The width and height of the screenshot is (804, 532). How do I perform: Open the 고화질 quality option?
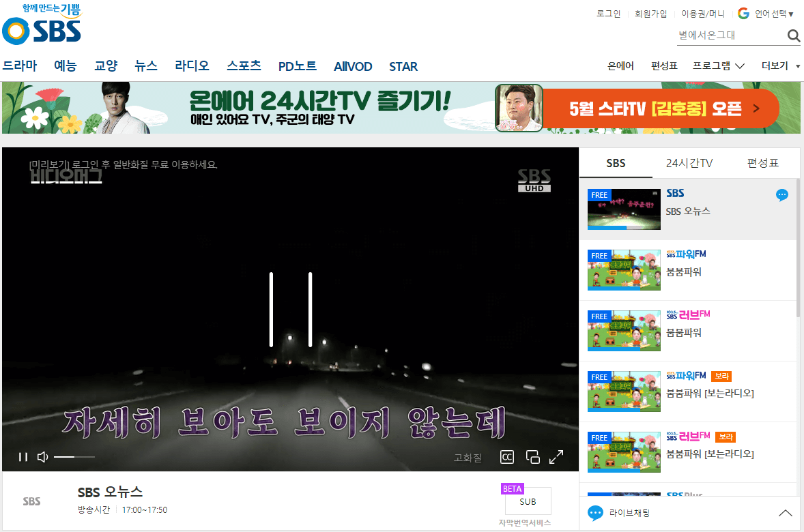click(468, 458)
